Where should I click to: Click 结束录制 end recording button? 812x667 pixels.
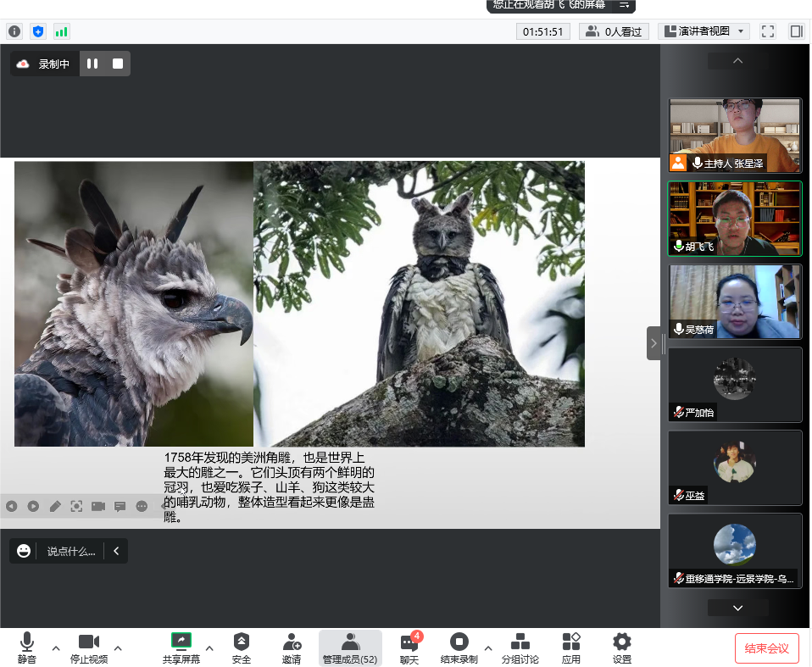coord(459,648)
